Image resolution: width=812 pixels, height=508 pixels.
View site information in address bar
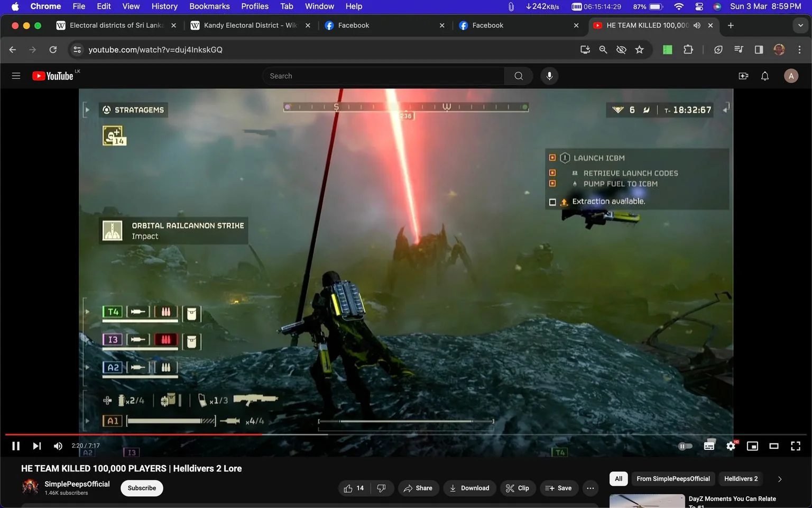(x=77, y=49)
